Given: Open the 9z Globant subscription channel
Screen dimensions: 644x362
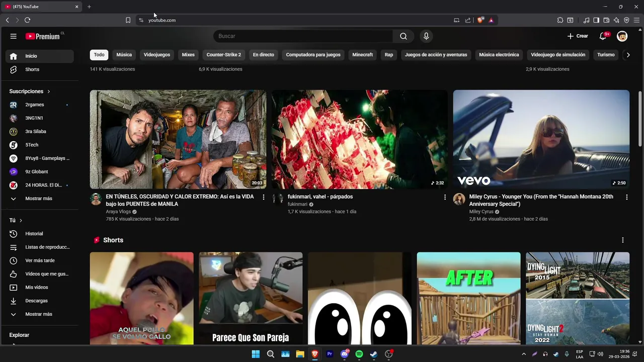Looking at the screenshot, I should coord(40,172).
